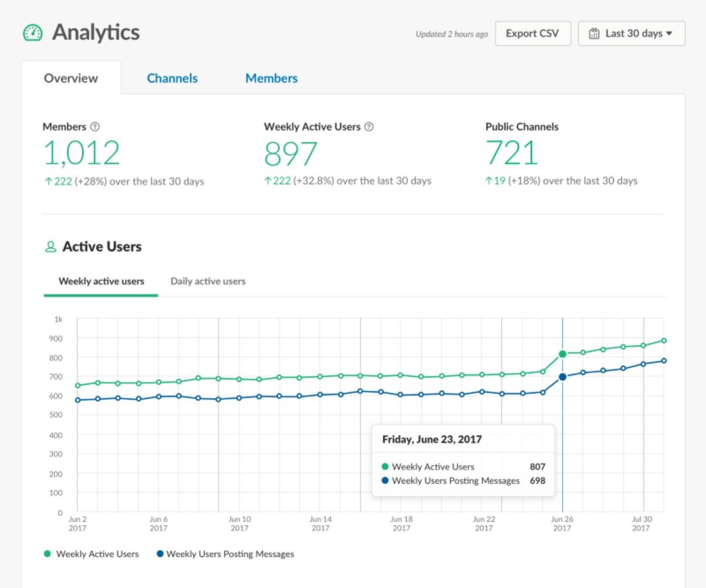Click the calendar icon in date range button

594,34
